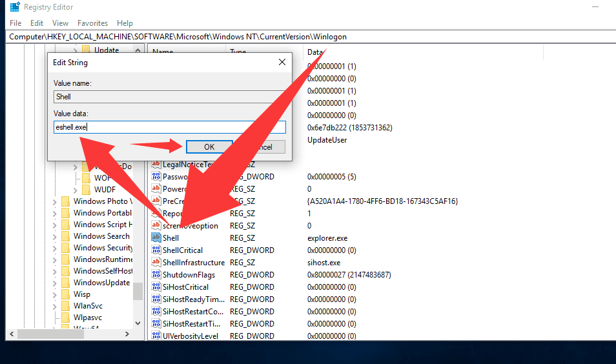
Task: Minimize the Registry Editor window
Action: [595, 7]
